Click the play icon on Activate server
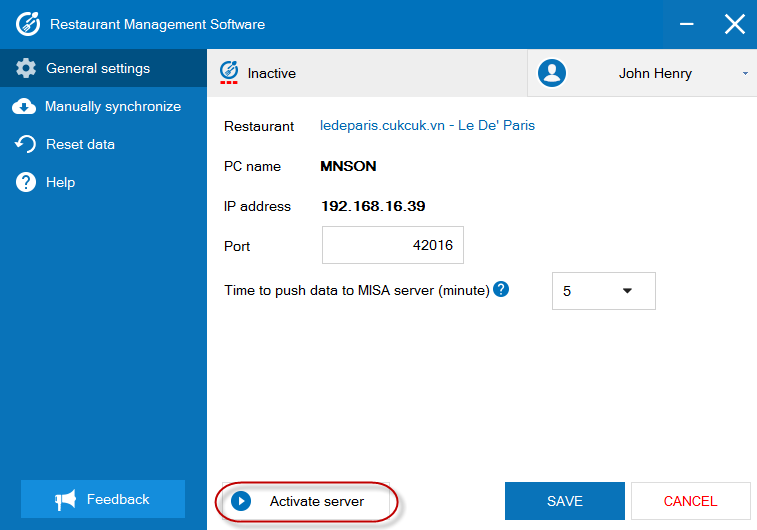Screen dimensions: 757x530 point(241,501)
